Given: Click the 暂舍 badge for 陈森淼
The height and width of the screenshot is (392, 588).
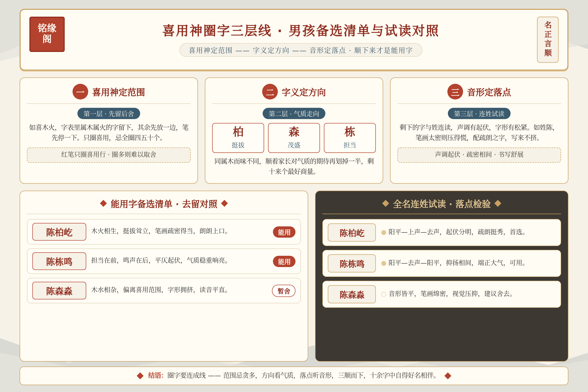Looking at the screenshot, I should tap(284, 291).
